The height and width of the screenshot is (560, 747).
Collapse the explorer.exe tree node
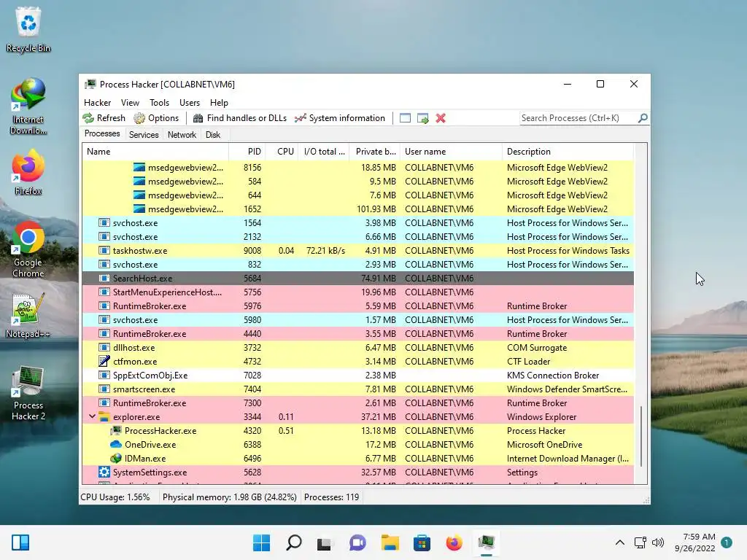pos(93,416)
